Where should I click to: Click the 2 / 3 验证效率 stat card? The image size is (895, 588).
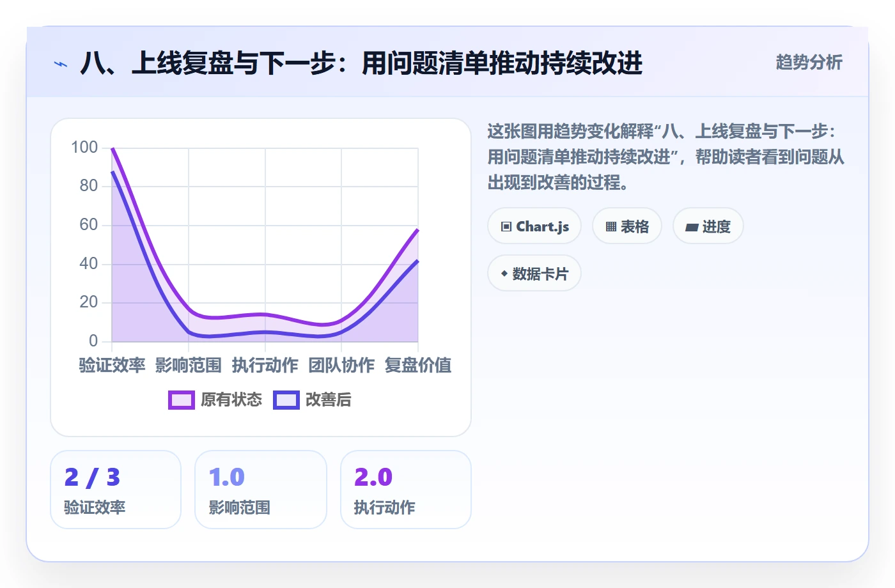tap(116, 490)
